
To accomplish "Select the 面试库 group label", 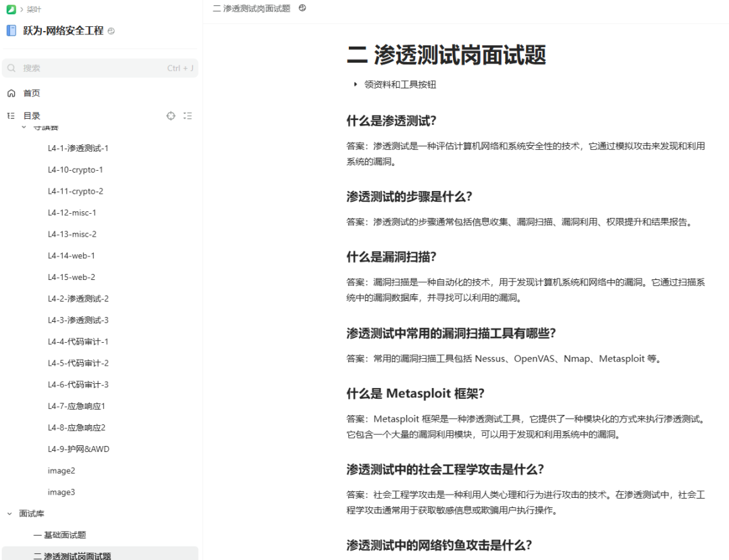I will (32, 513).
